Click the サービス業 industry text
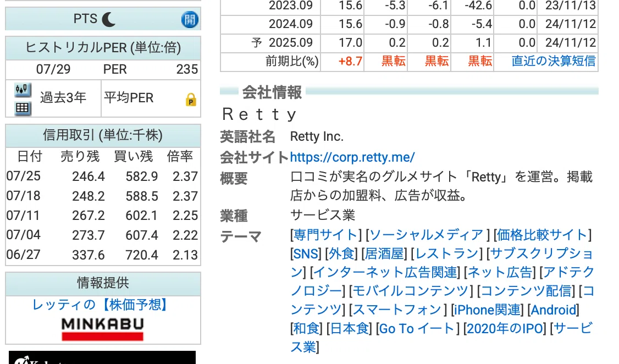619x364 pixels. (x=323, y=215)
